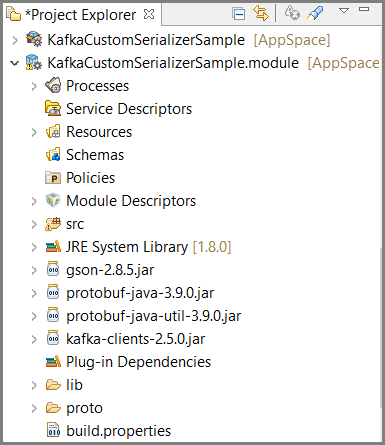Screen dimensions: 385x445
Task: Expand the Processes folder
Action: click(x=34, y=86)
